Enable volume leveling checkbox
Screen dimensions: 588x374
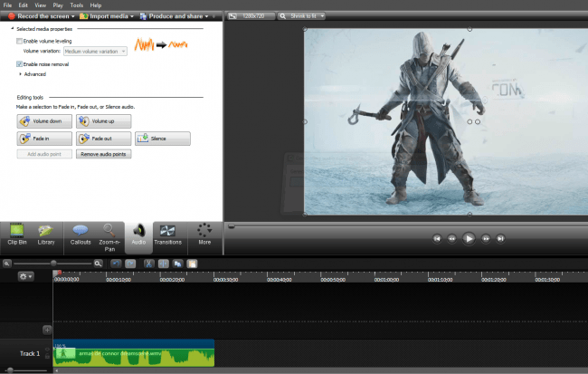19,41
